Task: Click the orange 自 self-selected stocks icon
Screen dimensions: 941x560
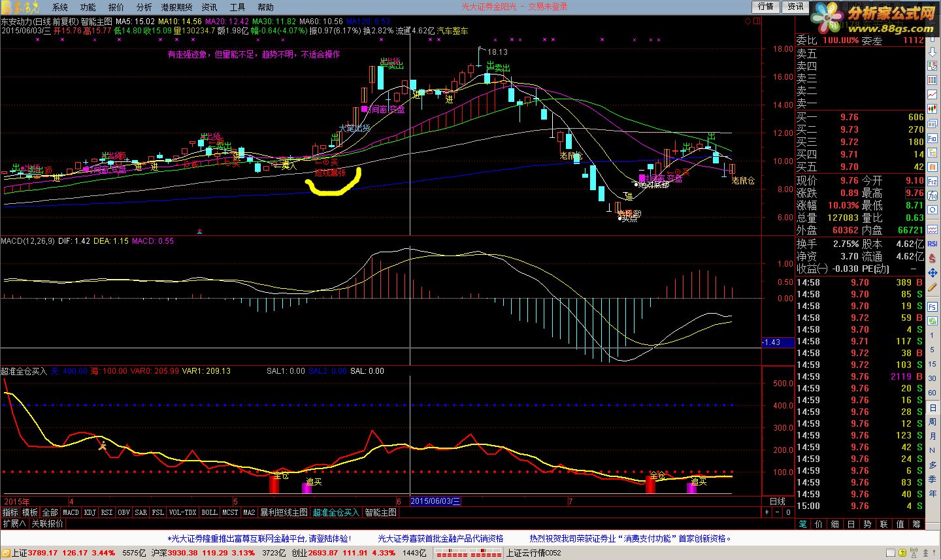Action: pos(933,167)
